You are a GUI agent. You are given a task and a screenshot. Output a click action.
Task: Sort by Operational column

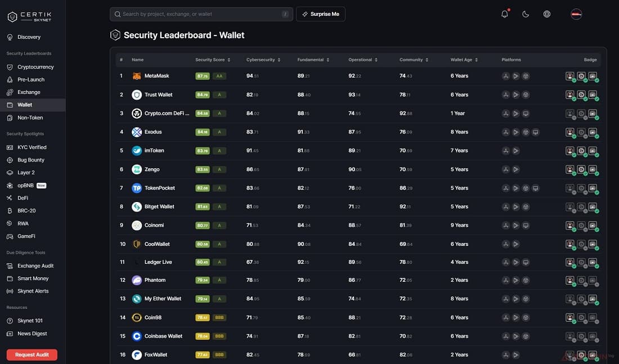(363, 60)
